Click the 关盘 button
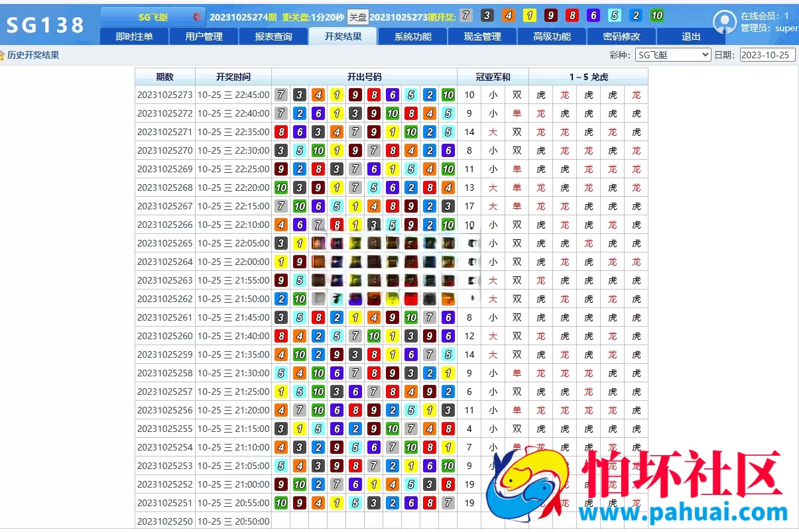This screenshot has width=799, height=532. click(357, 17)
